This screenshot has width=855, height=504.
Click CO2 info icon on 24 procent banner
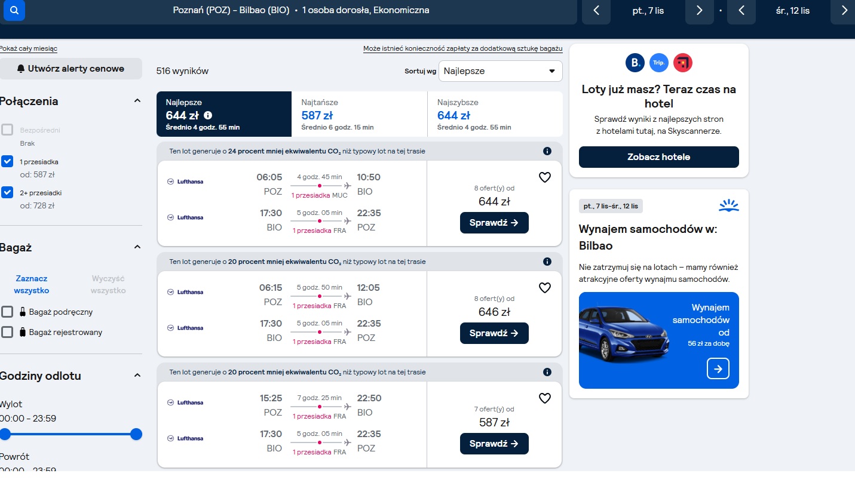click(547, 151)
